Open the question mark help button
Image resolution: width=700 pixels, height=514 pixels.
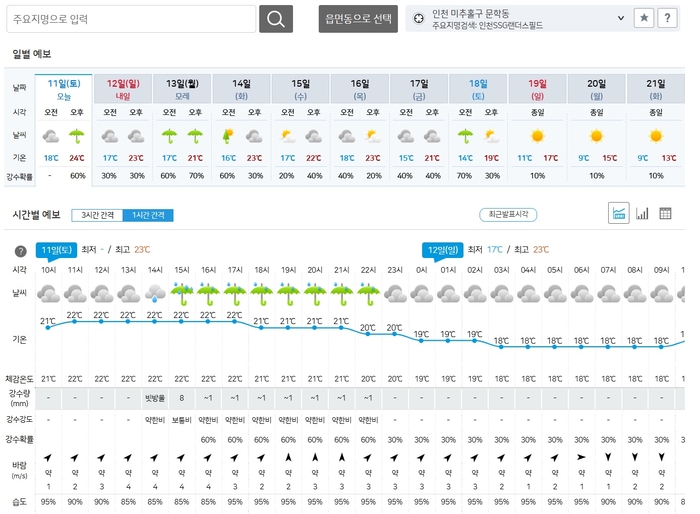pyautogui.click(x=667, y=18)
